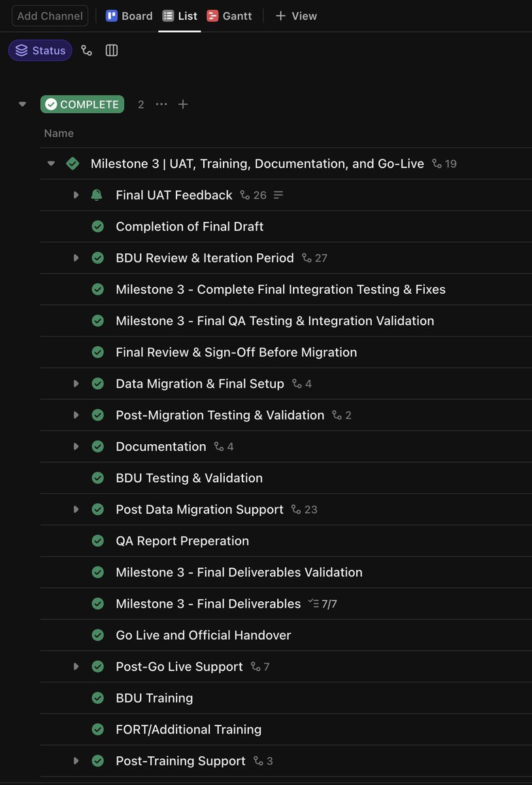Image resolution: width=532 pixels, height=785 pixels.
Task: Toggle status check on Completion of Final Draft
Action: click(x=98, y=226)
